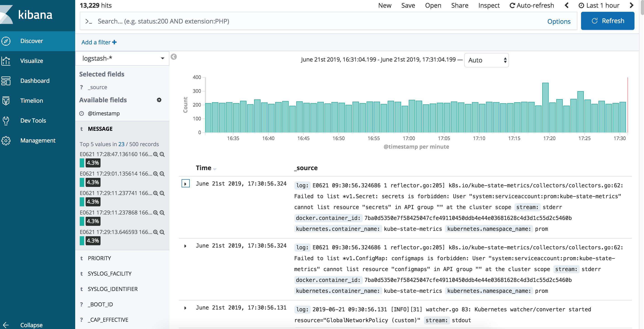Screen dimensions: 644x329
Task: Step time range forward arrow
Action: (632, 5)
